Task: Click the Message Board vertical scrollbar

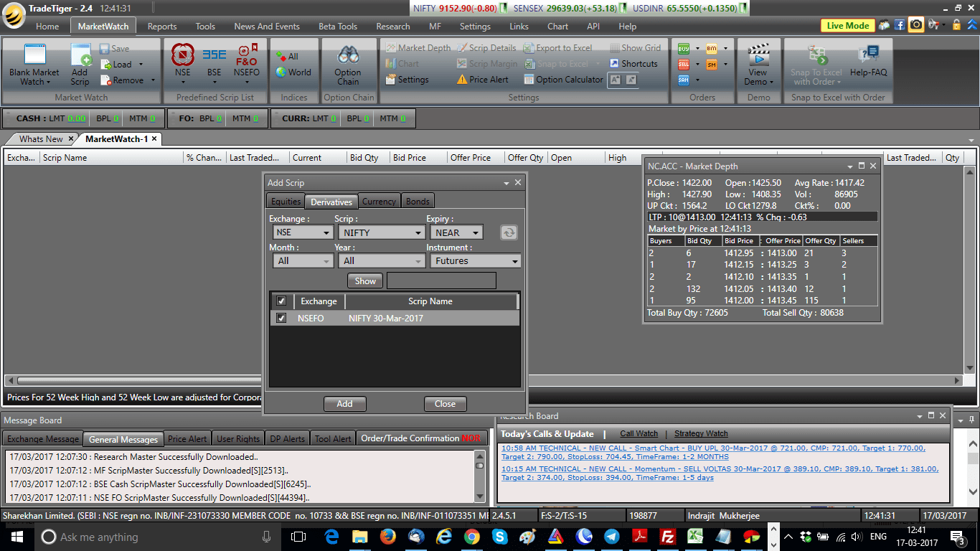Action: pyautogui.click(x=479, y=476)
